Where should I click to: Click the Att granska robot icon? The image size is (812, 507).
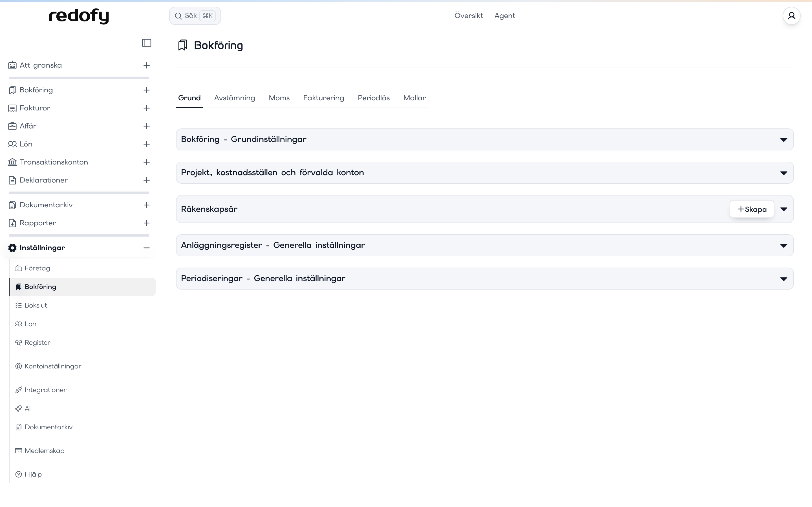[x=12, y=65]
